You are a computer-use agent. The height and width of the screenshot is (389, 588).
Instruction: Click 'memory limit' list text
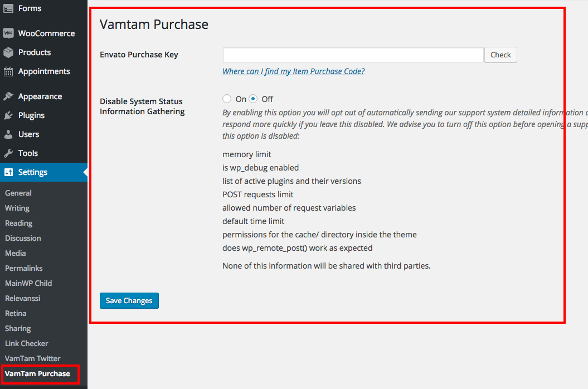[x=247, y=154]
